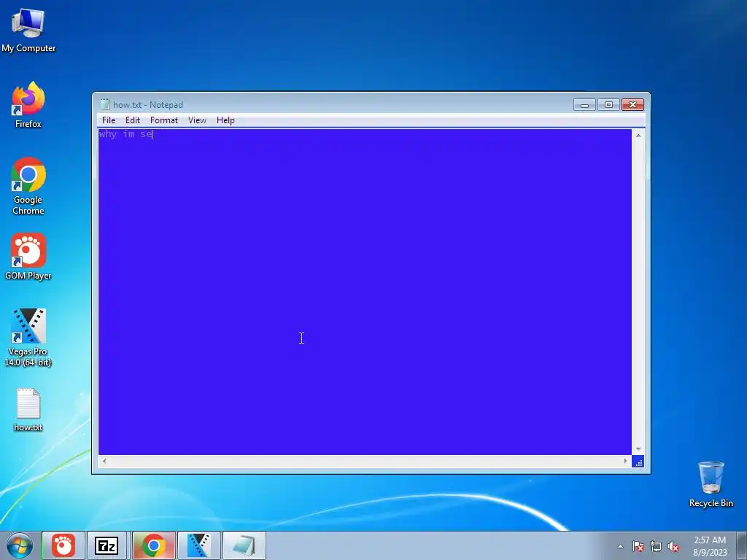The height and width of the screenshot is (560, 747).
Task: Click the horizontal scrollbar left arrow
Action: pyautogui.click(x=104, y=461)
